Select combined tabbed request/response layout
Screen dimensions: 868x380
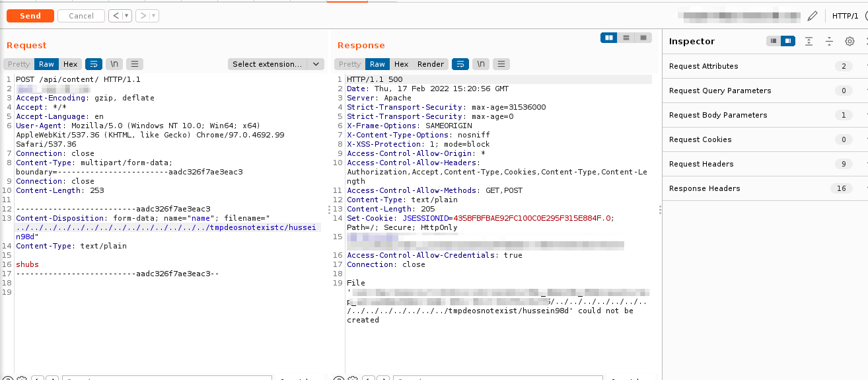pyautogui.click(x=643, y=38)
